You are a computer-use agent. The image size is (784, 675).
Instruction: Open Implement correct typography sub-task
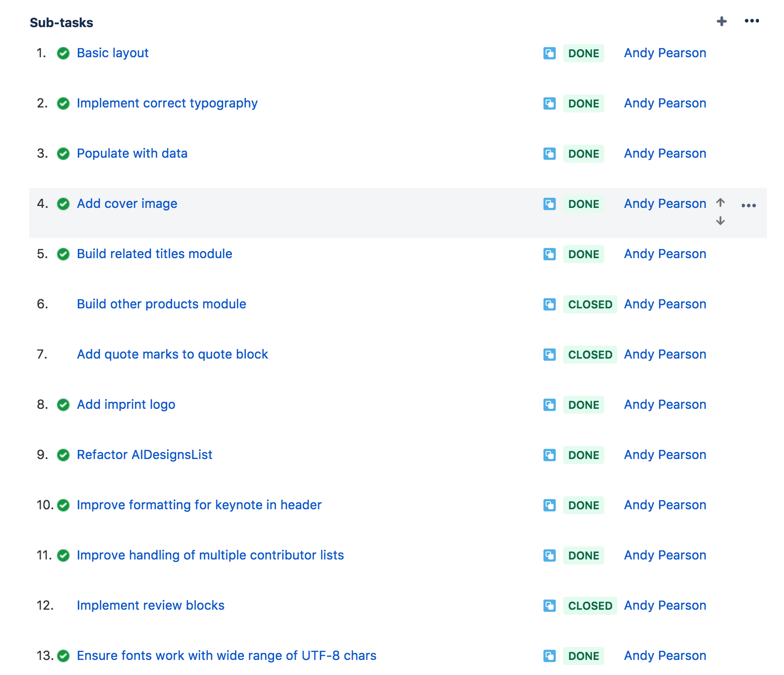pyautogui.click(x=167, y=103)
